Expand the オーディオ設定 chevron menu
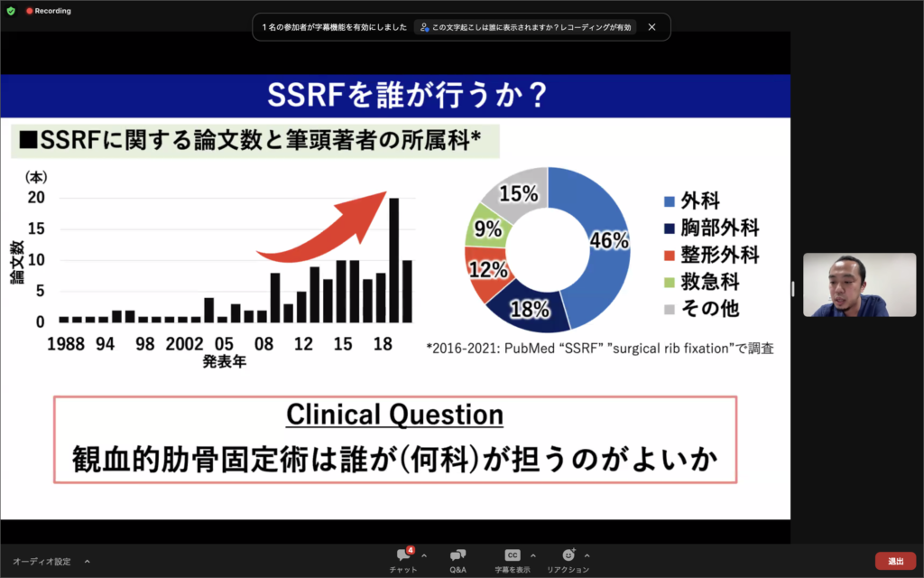 (88, 561)
